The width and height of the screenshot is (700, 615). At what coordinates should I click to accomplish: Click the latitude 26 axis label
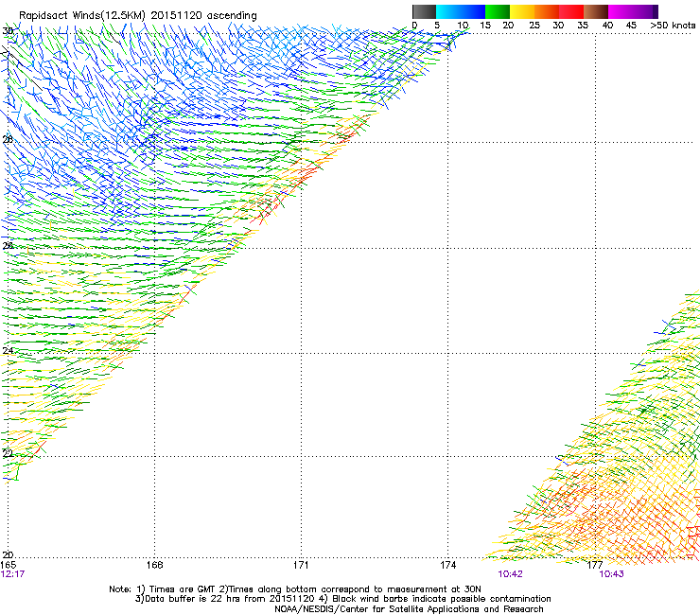pos(8,246)
